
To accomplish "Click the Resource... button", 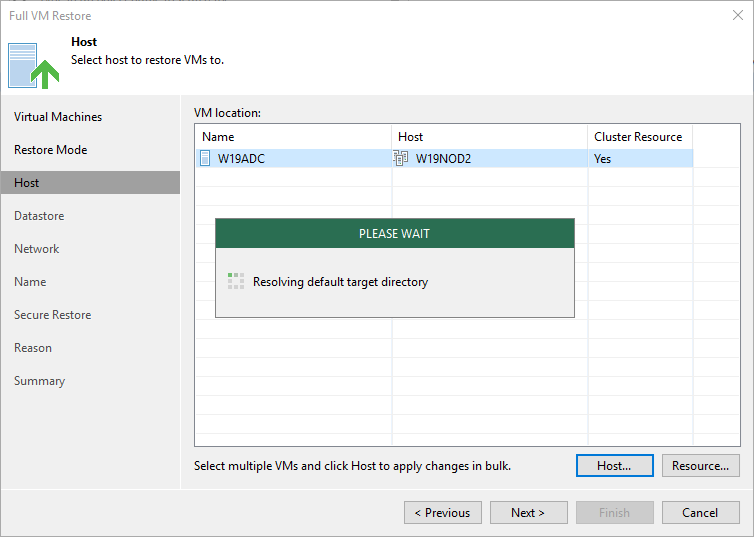I will click(x=700, y=465).
